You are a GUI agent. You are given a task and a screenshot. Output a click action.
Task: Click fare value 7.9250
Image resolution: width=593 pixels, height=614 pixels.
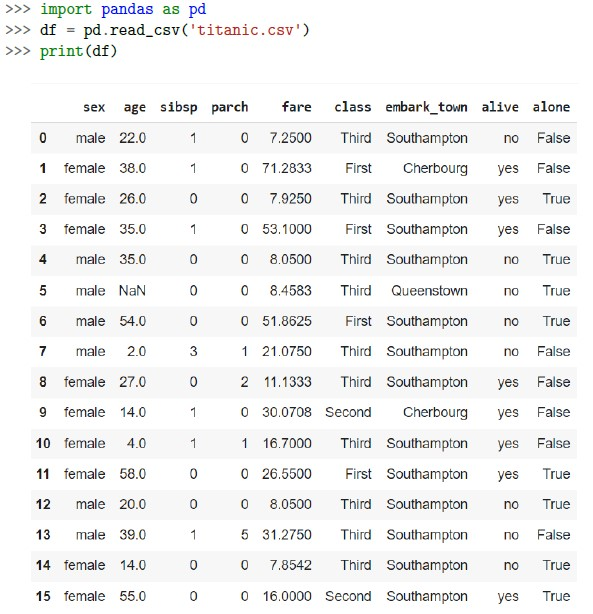290,199
